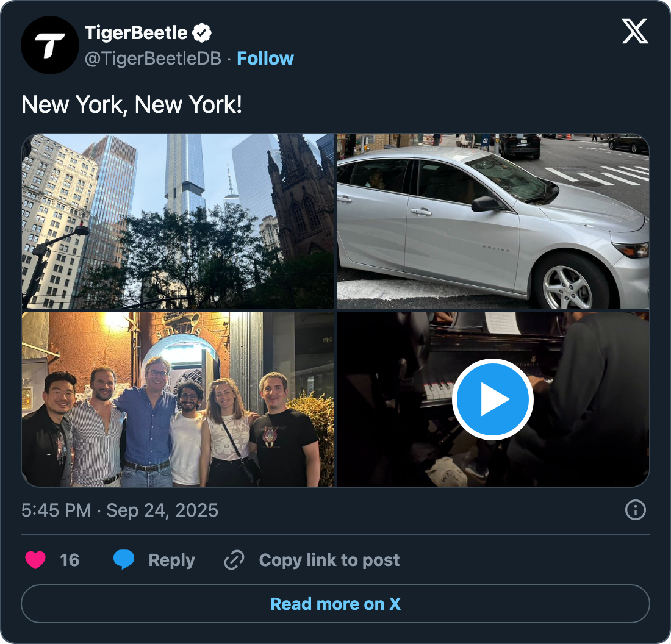Click the timestamp Sep 24, 2025

click(x=162, y=510)
